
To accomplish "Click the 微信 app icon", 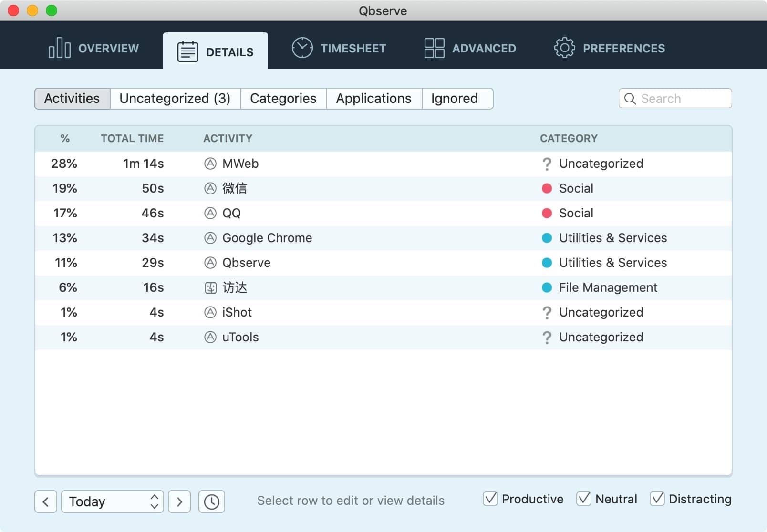I will (210, 188).
